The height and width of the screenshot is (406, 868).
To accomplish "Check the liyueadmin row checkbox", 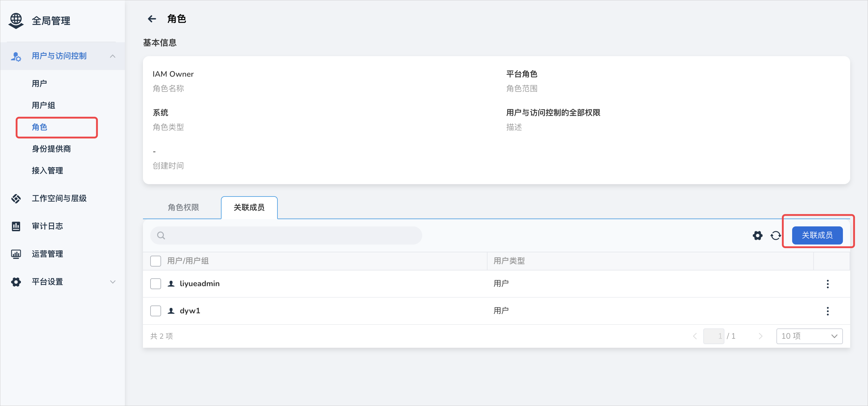I will [156, 284].
